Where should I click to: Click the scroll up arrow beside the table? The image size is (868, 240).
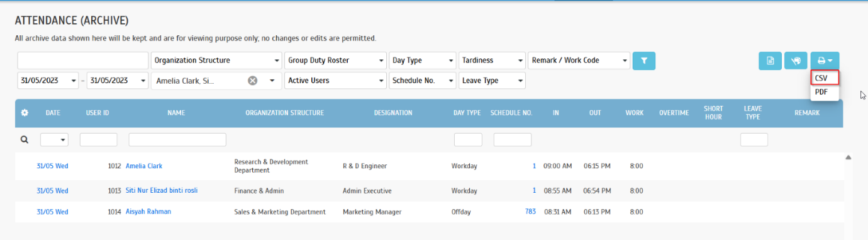(848, 157)
